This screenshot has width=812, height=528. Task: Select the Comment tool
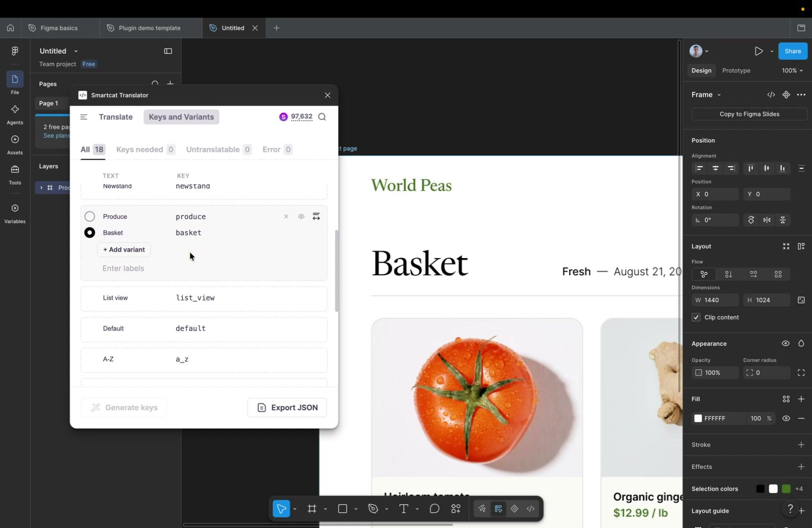434,509
